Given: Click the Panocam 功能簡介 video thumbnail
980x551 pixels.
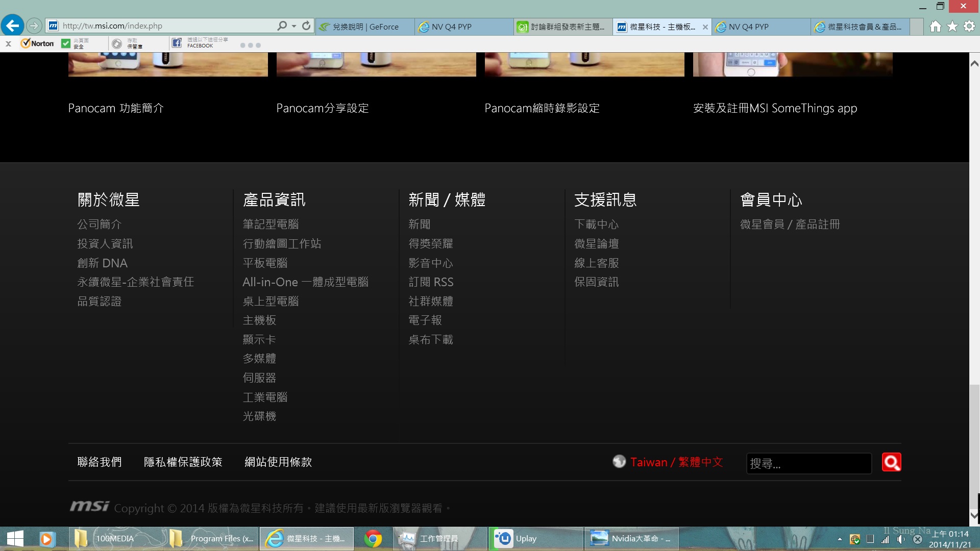Looking at the screenshot, I should point(168,64).
